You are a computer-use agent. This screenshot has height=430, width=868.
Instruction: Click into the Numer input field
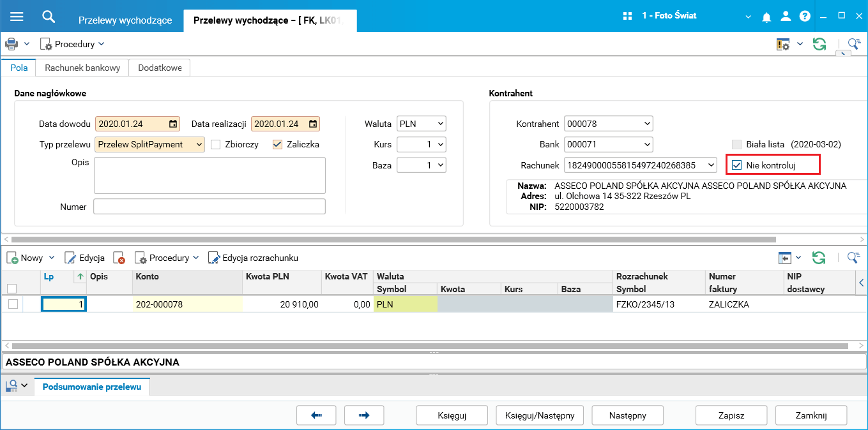click(x=209, y=207)
